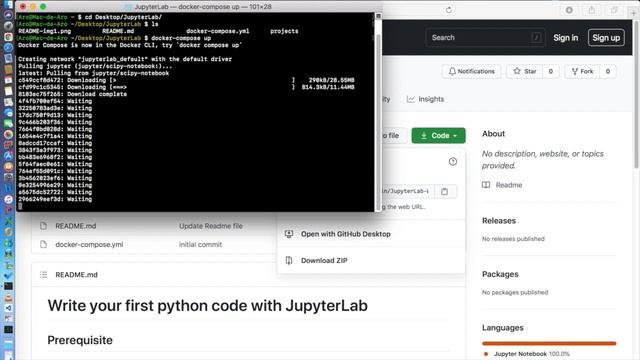Screen dimensions: 640x360
Task: Open the docker-compose.yml file link
Action: click(89, 244)
